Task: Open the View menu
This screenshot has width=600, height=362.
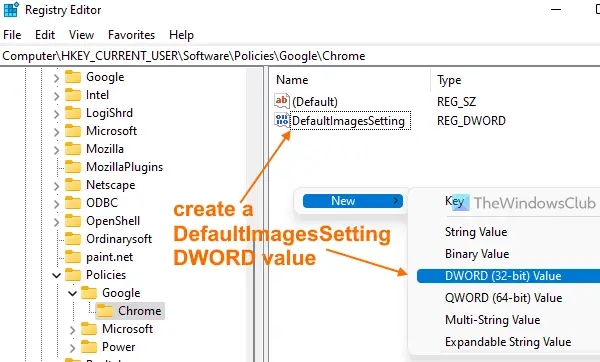Action: (x=82, y=35)
